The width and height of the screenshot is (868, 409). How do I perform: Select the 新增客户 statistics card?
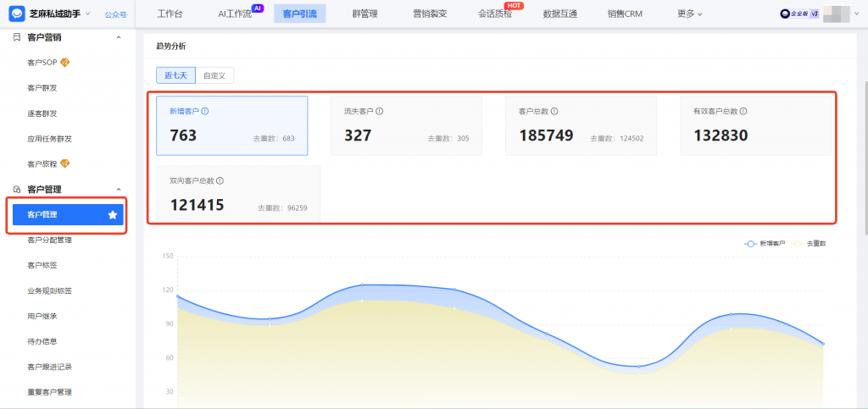point(232,125)
